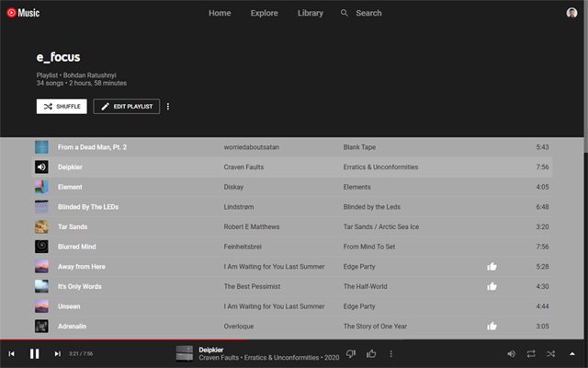Viewport: 588px width, 368px height.
Task: Select the Tar Sands song title
Action: [x=73, y=227]
